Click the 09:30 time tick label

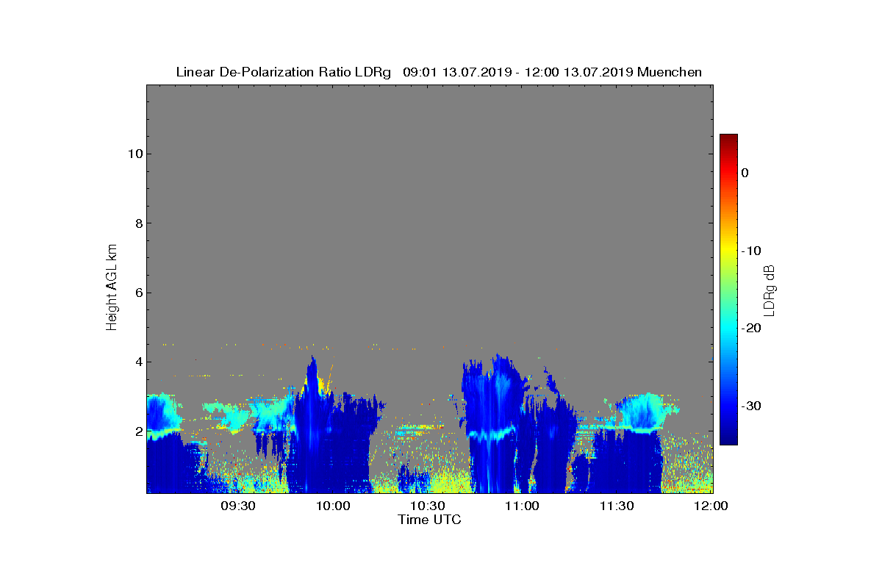[x=238, y=506]
